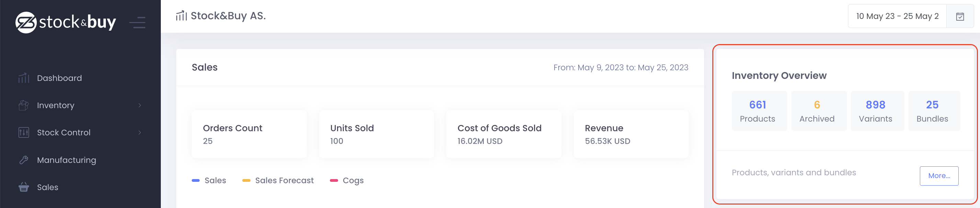980x208 pixels.
Task: Click the Stock Control sliders icon
Action: (24, 133)
